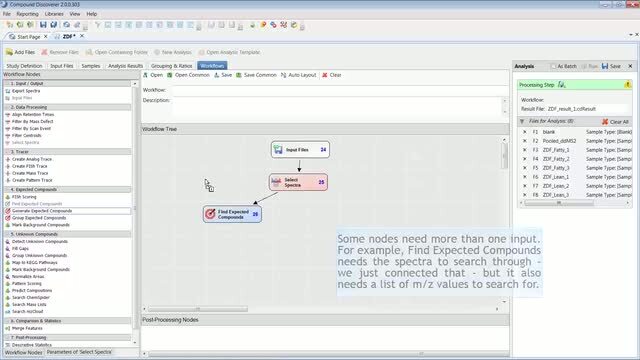Screen dimensions: 640x360
Task: Click the Save Common workflow icon
Action: point(239,75)
